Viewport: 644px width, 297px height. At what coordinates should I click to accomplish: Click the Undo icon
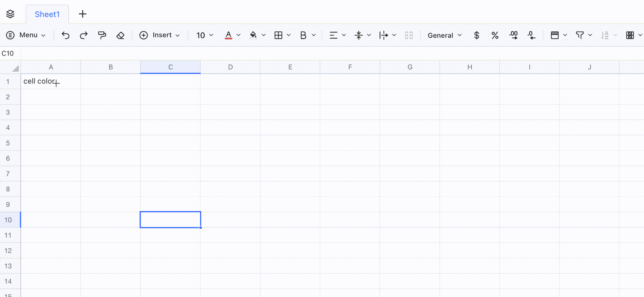(65, 35)
